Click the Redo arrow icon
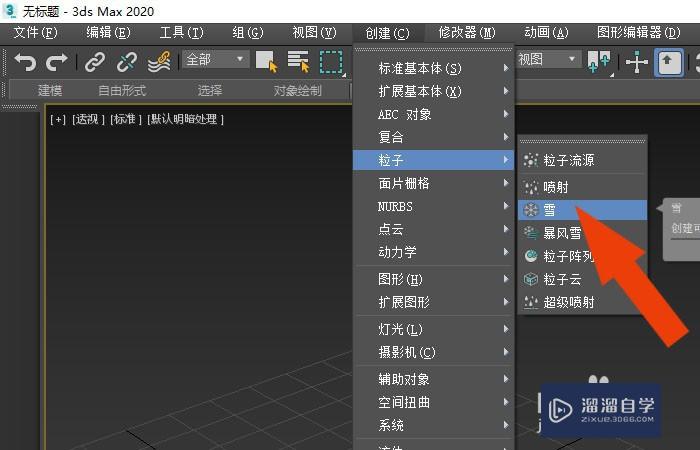 [57, 62]
